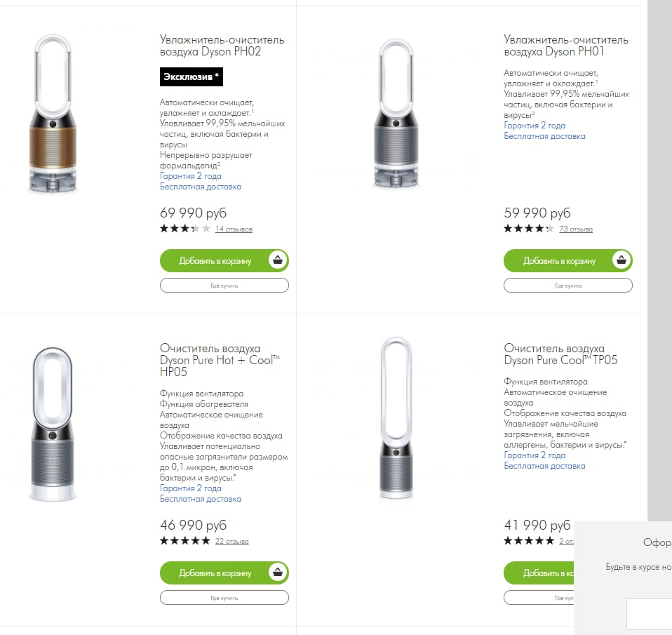Click the five-star rating for Pure Cool TP05
672x635 pixels.
pos(528,541)
